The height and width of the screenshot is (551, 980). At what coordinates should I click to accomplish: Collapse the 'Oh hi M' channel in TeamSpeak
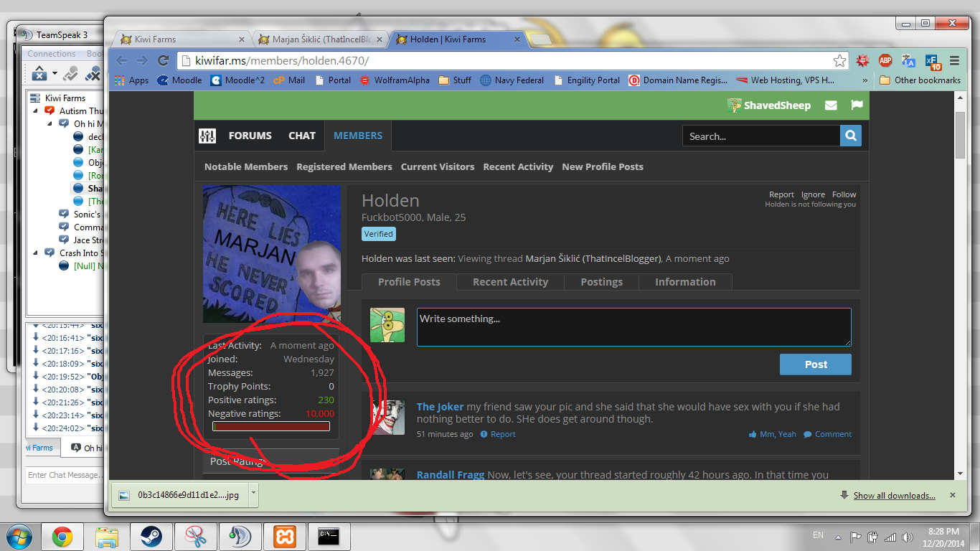pos(51,124)
